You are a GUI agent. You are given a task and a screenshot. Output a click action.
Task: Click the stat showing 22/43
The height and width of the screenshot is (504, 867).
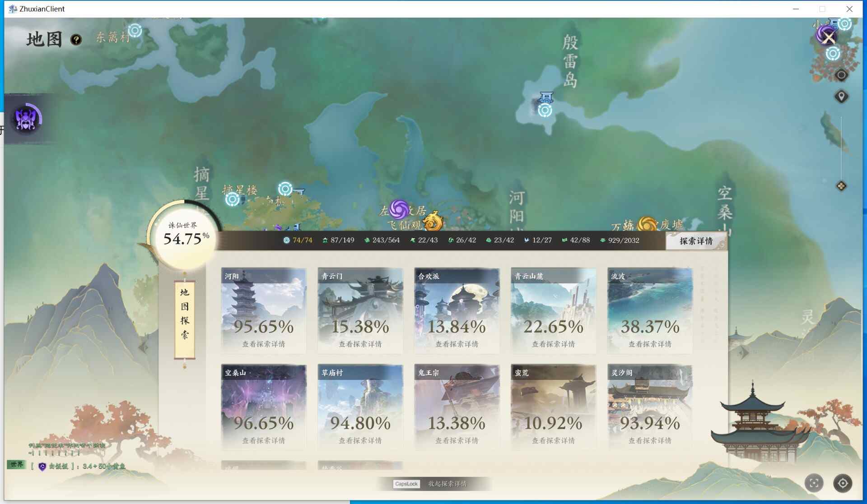[424, 240]
